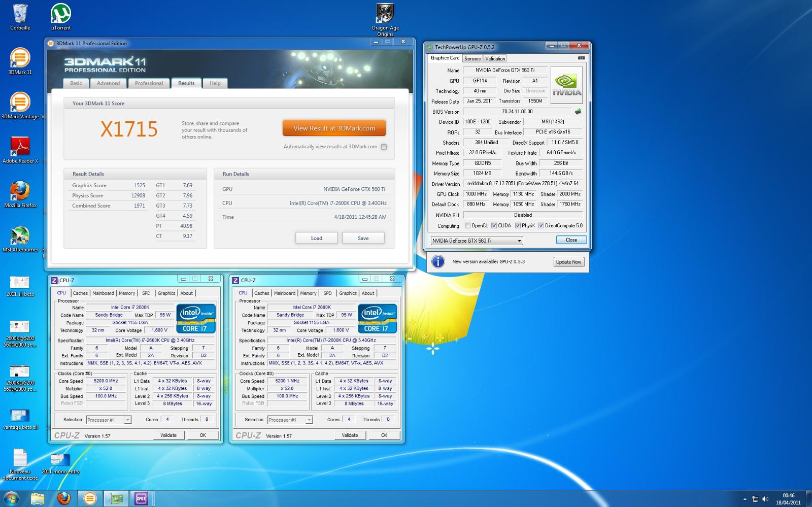812x507 pixels.
Task: Click 'View Result at 3DMark.com' button
Action: (x=334, y=128)
